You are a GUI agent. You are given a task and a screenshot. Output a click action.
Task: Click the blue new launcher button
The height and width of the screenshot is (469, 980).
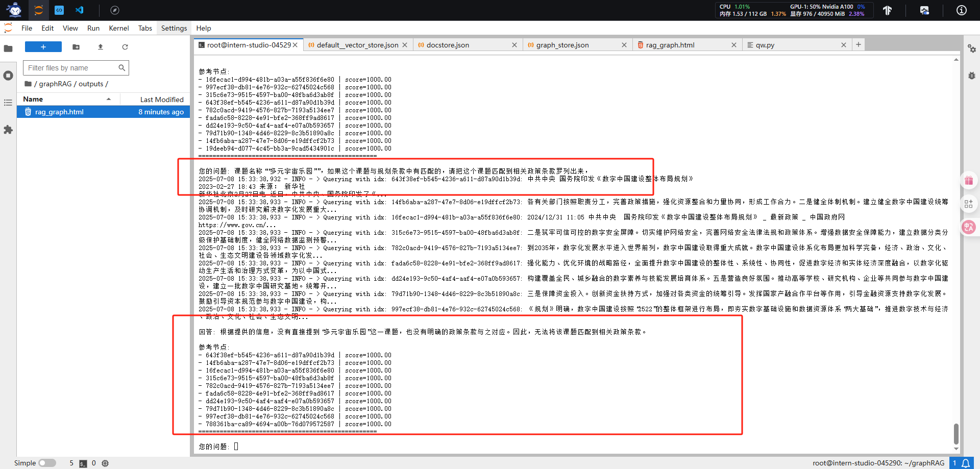[43, 46]
